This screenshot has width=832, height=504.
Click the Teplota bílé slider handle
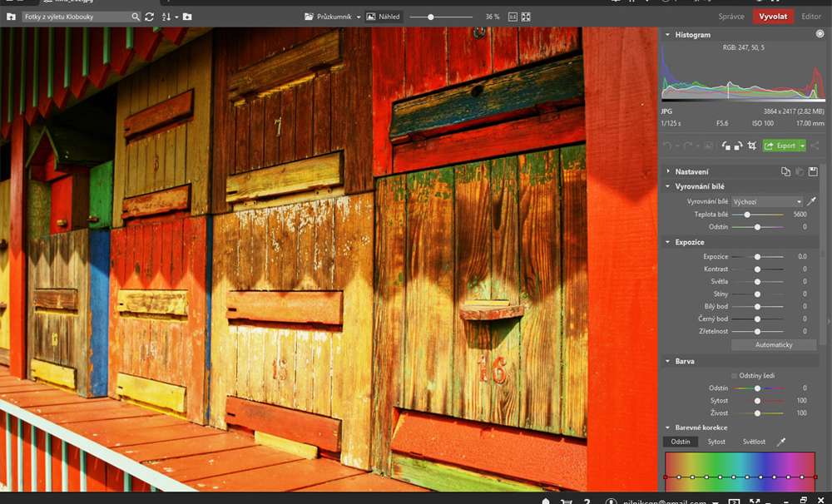click(x=747, y=215)
